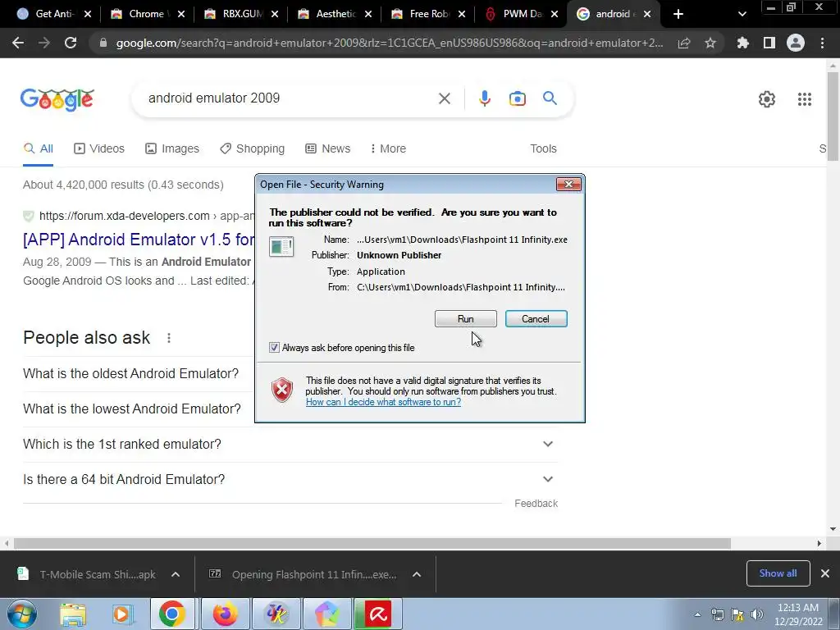
Task: Open 'How can I decide what software to run?' link
Action: point(383,402)
